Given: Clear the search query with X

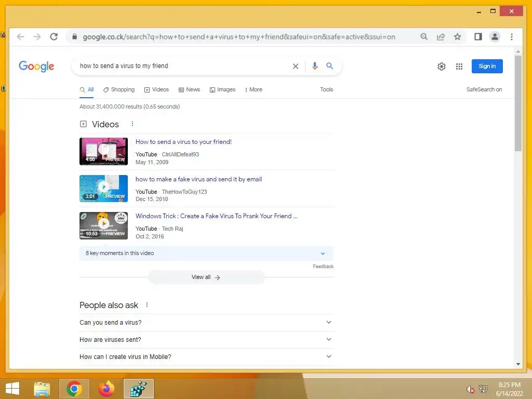Looking at the screenshot, I should tap(296, 66).
